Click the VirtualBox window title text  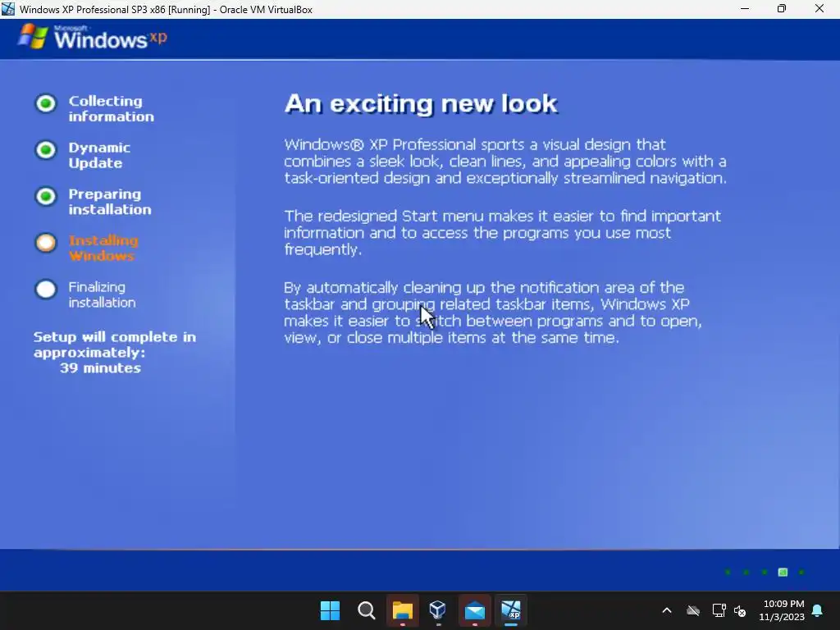[166, 10]
